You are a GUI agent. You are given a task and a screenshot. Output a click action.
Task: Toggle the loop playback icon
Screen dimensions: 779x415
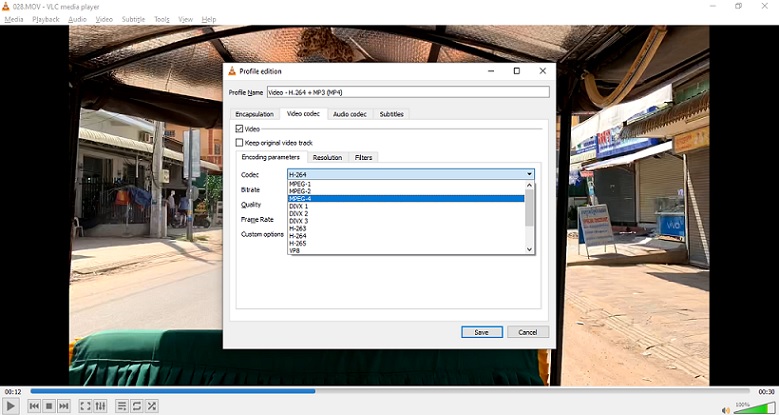click(137, 406)
